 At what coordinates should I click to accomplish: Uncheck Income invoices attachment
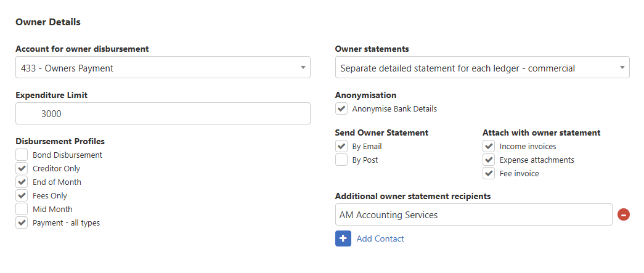pyautogui.click(x=489, y=147)
